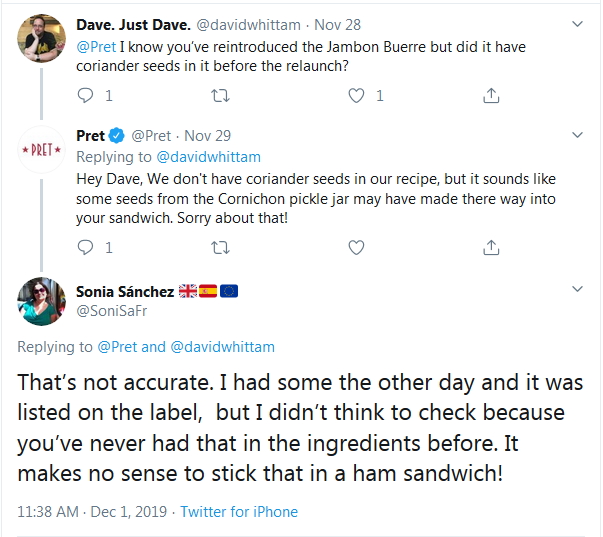Share Dave's tweet via share icon

(490, 96)
